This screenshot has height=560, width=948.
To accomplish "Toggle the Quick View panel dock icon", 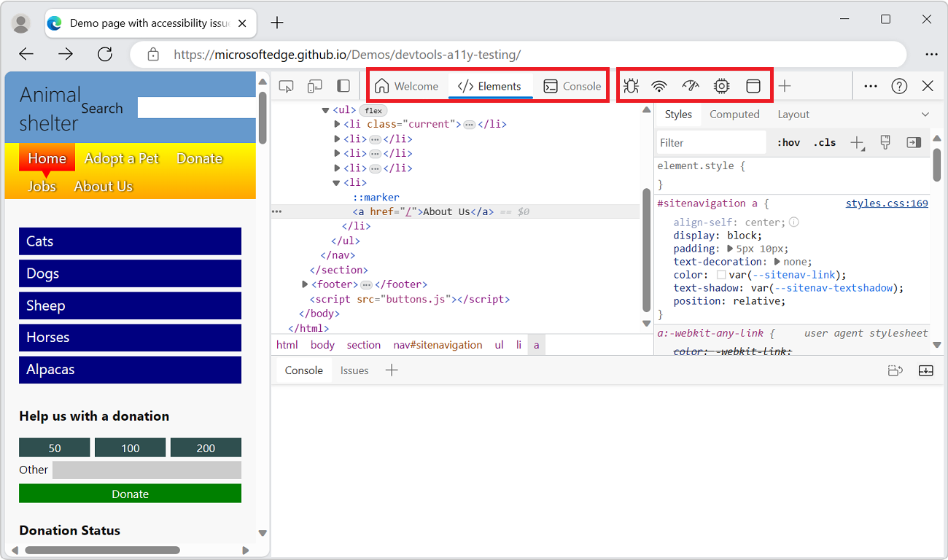I will [925, 370].
